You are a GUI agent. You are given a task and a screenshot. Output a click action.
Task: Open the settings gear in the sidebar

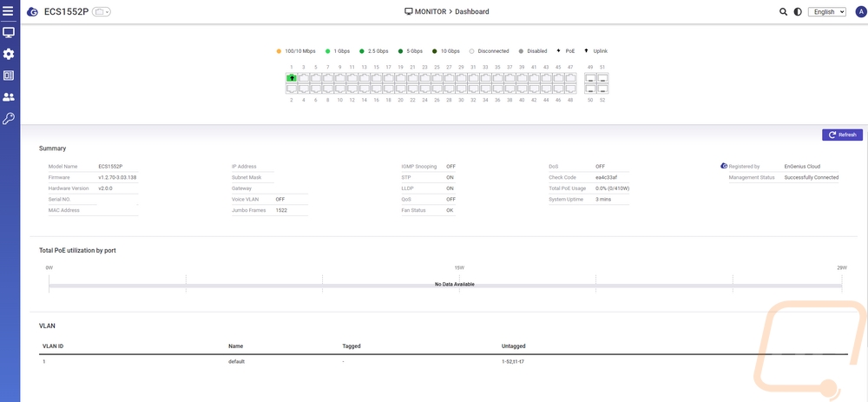(9, 54)
